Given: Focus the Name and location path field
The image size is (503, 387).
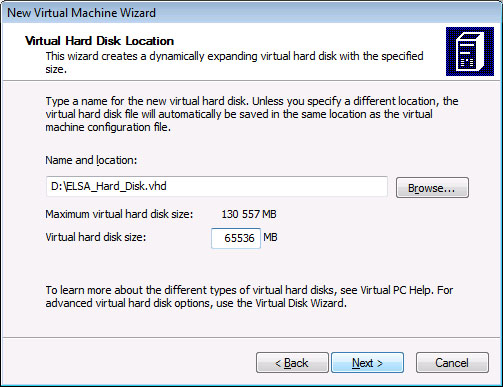Looking at the screenshot, I should point(217,187).
